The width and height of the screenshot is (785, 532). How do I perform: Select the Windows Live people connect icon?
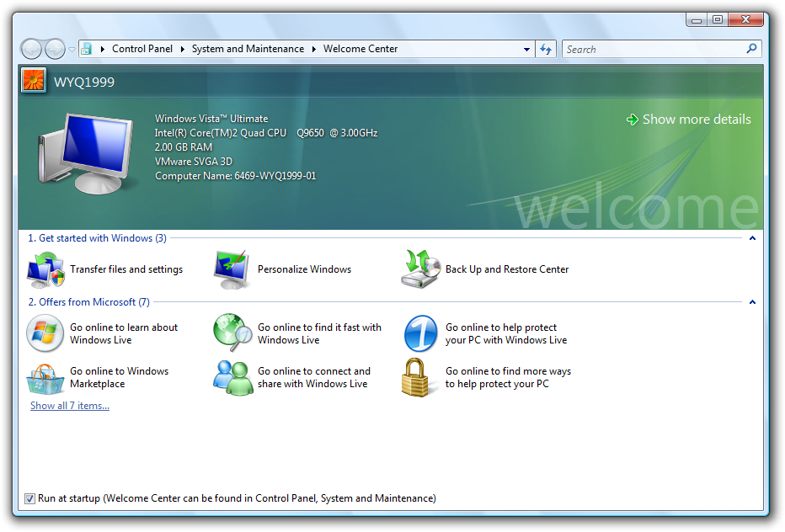click(233, 378)
